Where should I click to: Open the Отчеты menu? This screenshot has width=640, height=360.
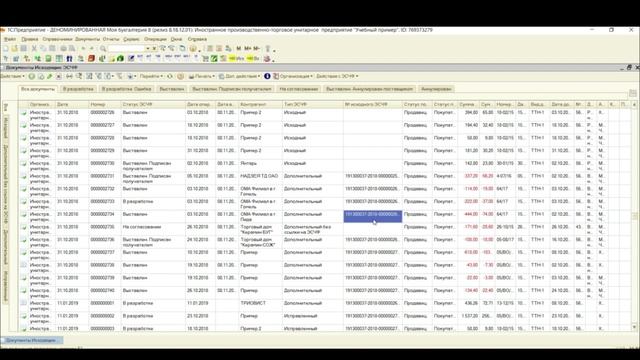(111, 39)
